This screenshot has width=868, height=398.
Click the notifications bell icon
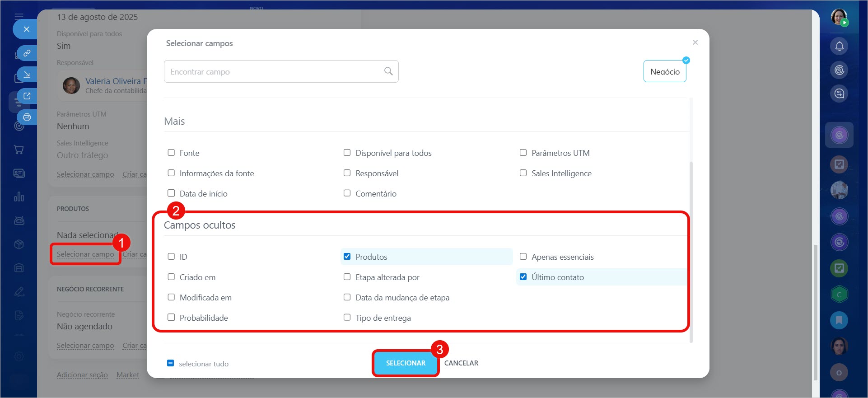tap(839, 46)
